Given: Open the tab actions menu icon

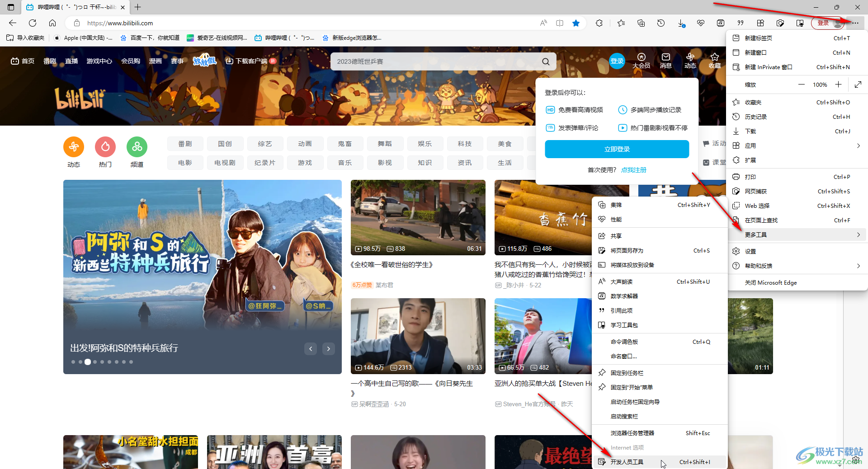Looking at the screenshot, I should (x=11, y=7).
